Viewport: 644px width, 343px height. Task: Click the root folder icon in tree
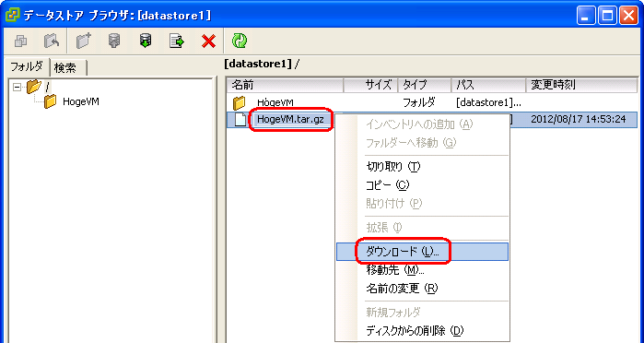point(34,87)
